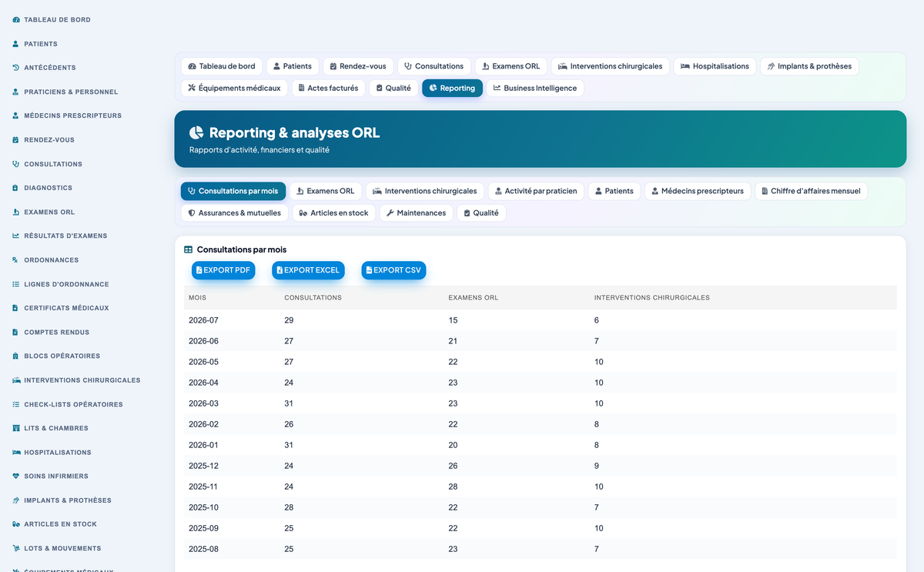The width and height of the screenshot is (924, 572).
Task: Click the Interventions chirurgicales bed icon in sidebar
Action: coord(16,380)
